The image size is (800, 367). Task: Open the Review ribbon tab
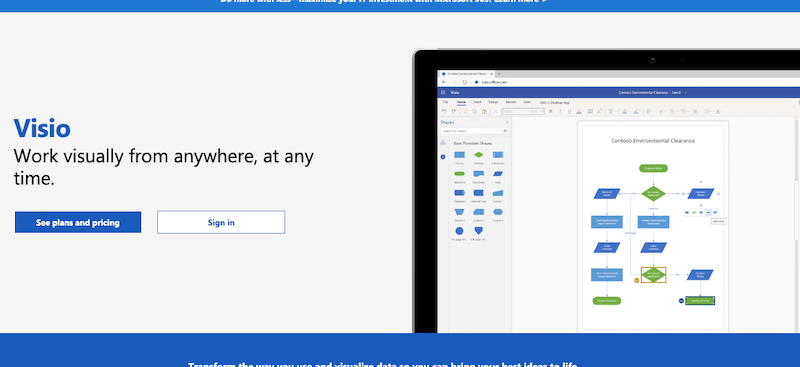point(511,102)
